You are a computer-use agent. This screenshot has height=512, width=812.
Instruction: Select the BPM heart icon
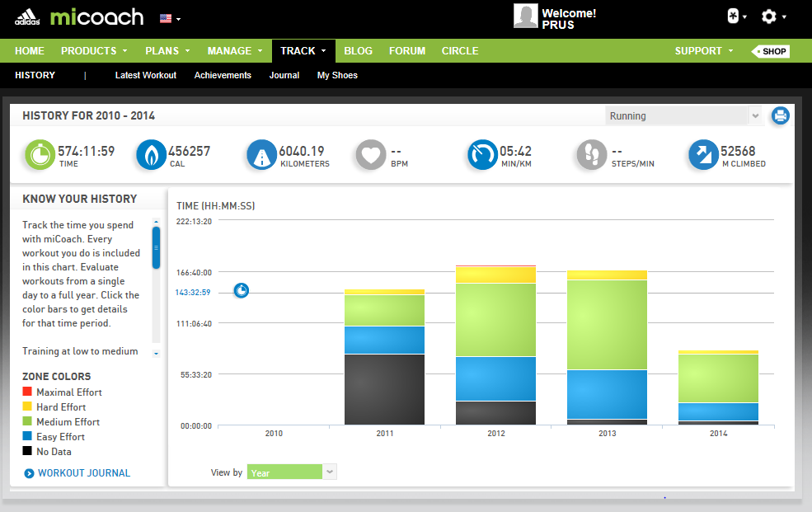(x=371, y=155)
